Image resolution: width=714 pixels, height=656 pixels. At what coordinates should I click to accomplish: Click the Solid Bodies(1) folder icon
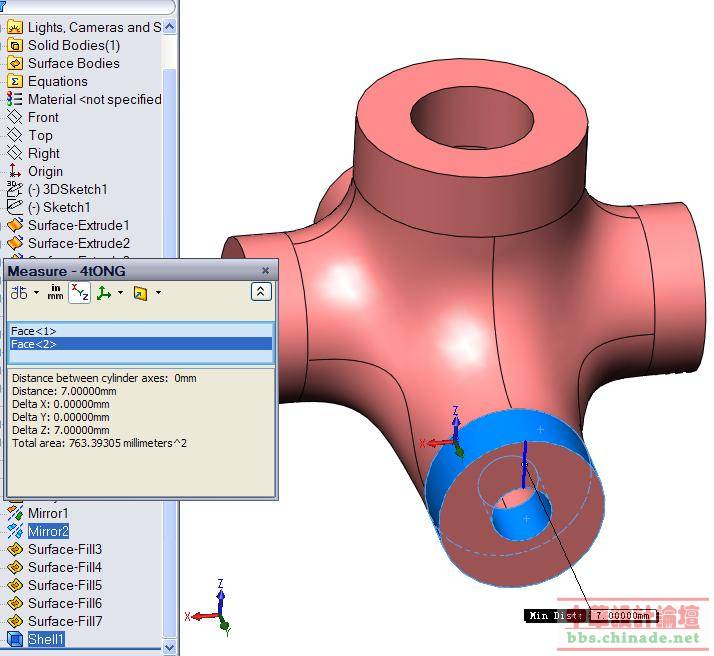[14, 45]
